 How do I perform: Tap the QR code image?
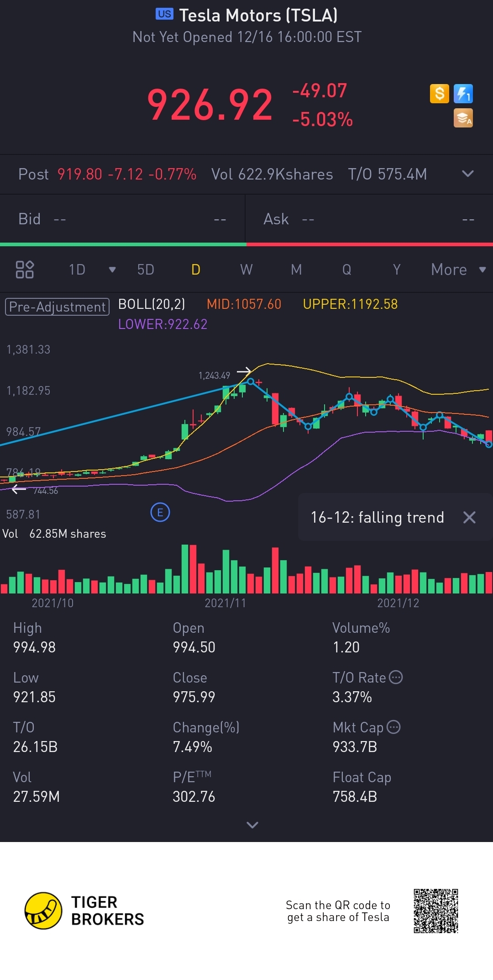pos(436,911)
